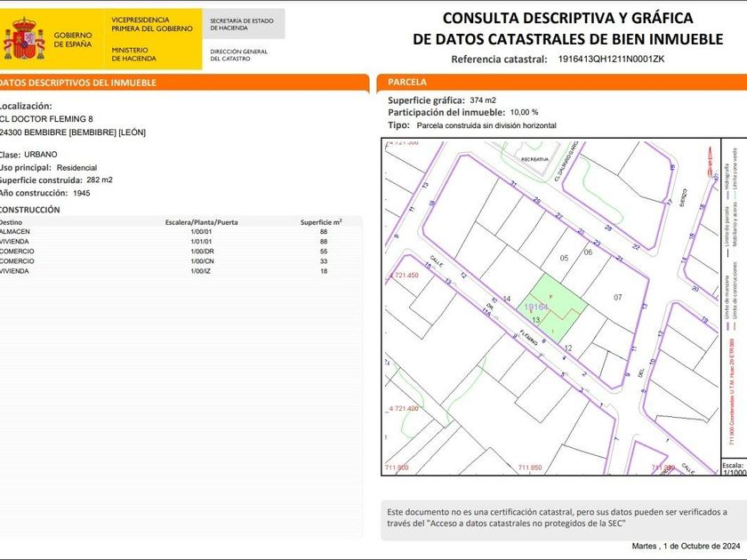Image resolution: width=747 pixels, height=560 pixels.
Task: Click the Spanish coat of arms emblem
Action: (24, 38)
